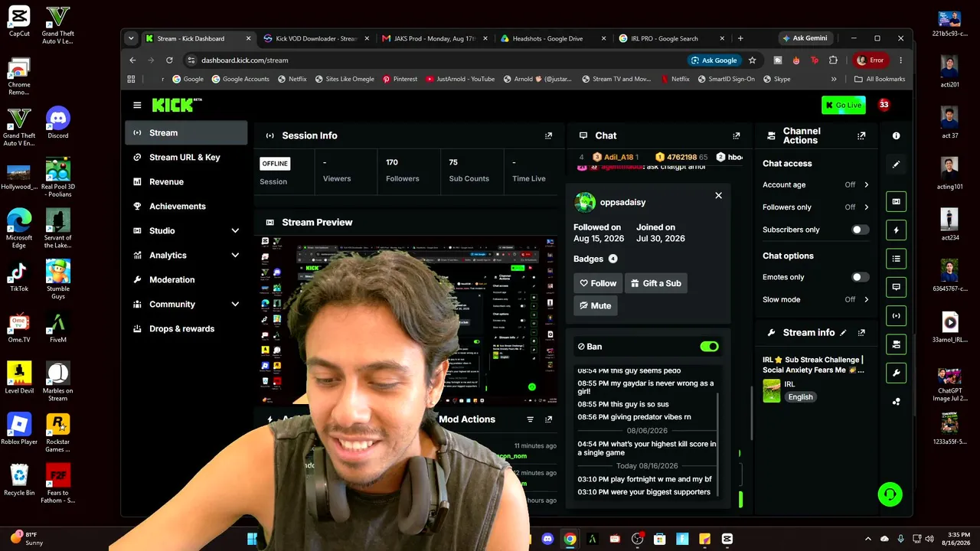Pop out the Chat panel

pyautogui.click(x=737, y=135)
